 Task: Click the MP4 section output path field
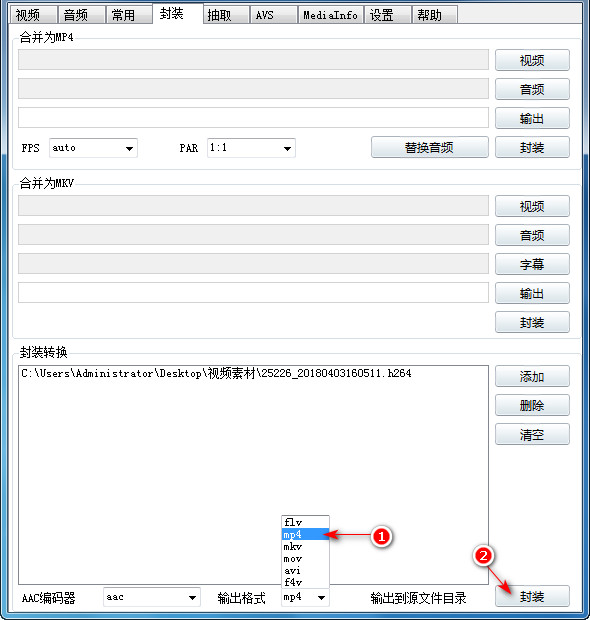253,118
